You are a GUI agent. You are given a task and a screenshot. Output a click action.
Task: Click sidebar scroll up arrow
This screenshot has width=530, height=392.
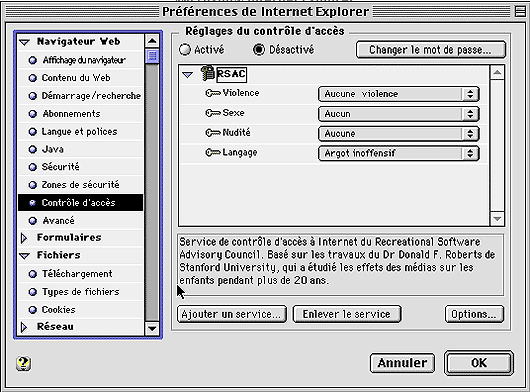pyautogui.click(x=152, y=41)
